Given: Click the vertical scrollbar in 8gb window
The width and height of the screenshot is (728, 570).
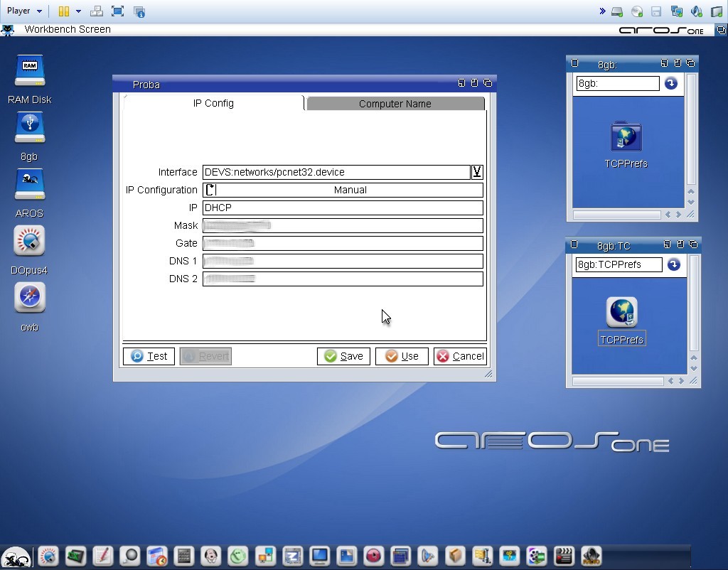Looking at the screenshot, I should click(691, 128).
